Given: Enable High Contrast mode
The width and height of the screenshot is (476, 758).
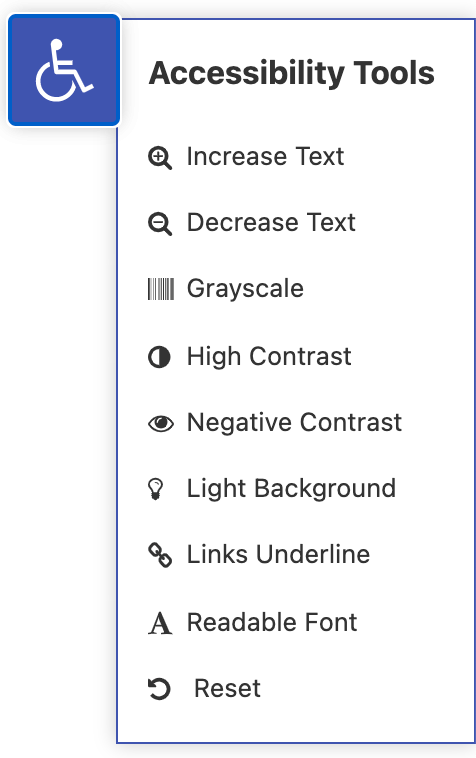Looking at the screenshot, I should [269, 357].
